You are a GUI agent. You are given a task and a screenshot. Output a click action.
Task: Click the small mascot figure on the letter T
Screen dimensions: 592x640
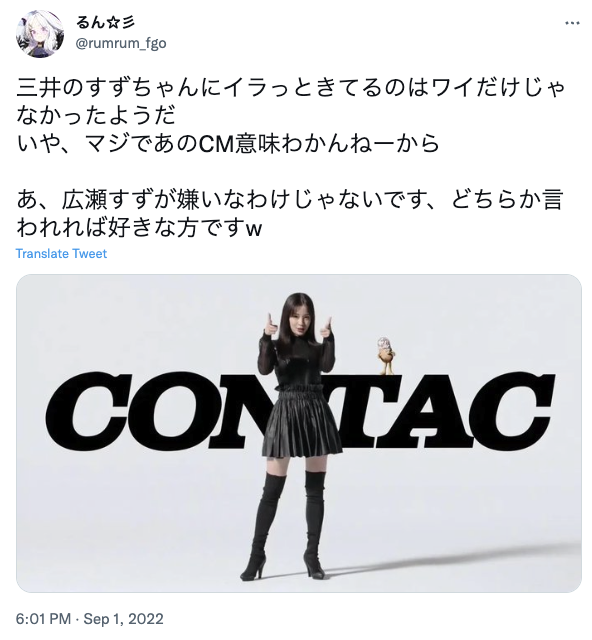[384, 355]
